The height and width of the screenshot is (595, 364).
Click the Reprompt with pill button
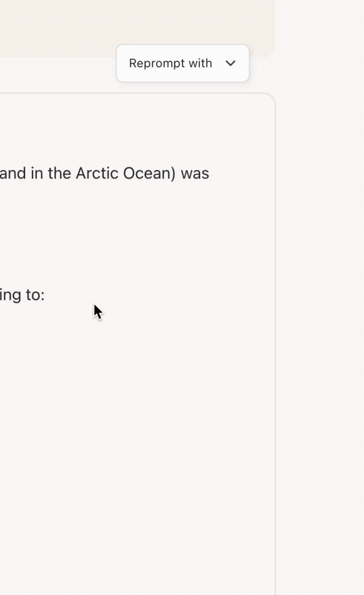point(182,63)
